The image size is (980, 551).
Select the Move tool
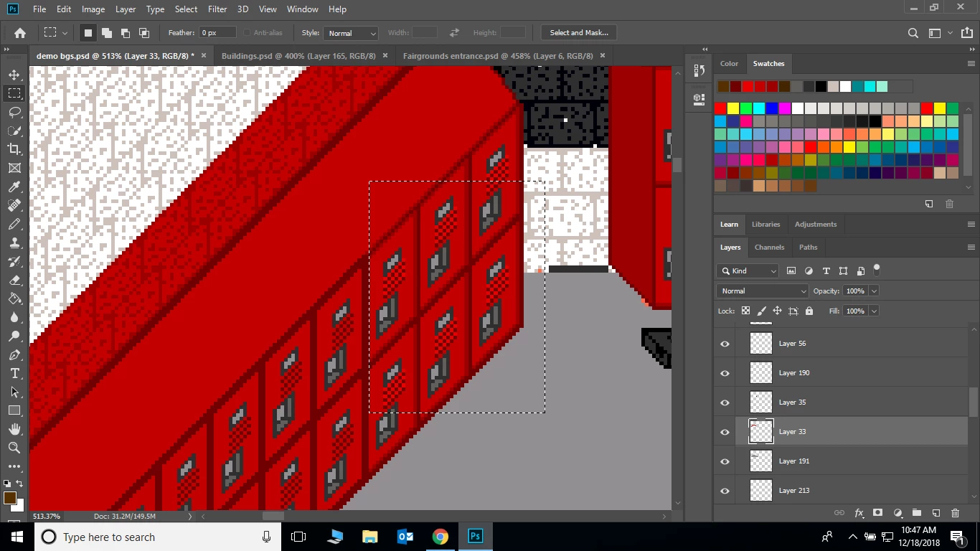(x=14, y=75)
